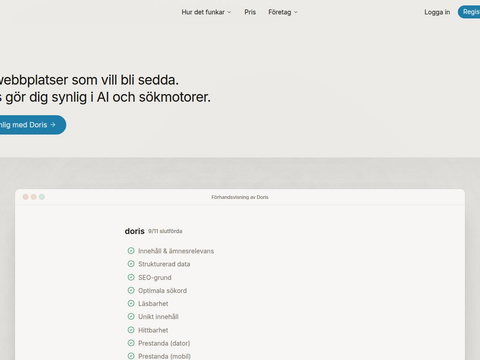Open the Pris page link

coord(250,12)
